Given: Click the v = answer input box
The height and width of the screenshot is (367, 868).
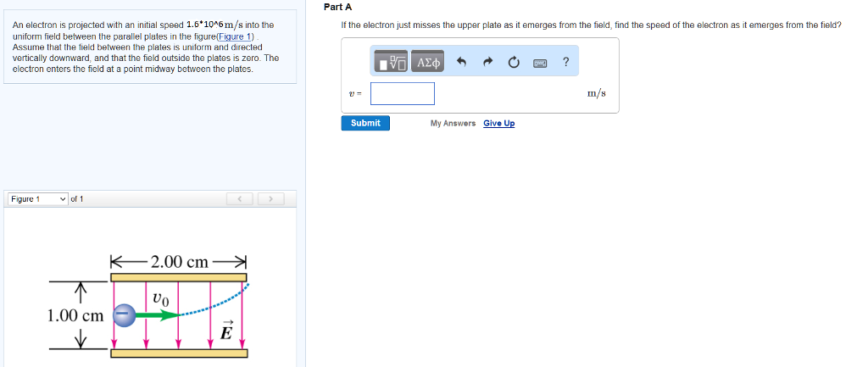Looking at the screenshot, I should (403, 93).
